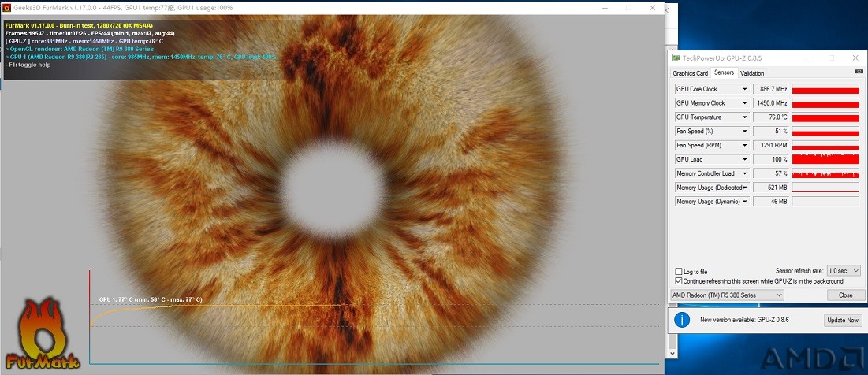The image size is (868, 375).
Task: Open the Memory Usage (Dynamic) dropdown
Action: (745, 202)
